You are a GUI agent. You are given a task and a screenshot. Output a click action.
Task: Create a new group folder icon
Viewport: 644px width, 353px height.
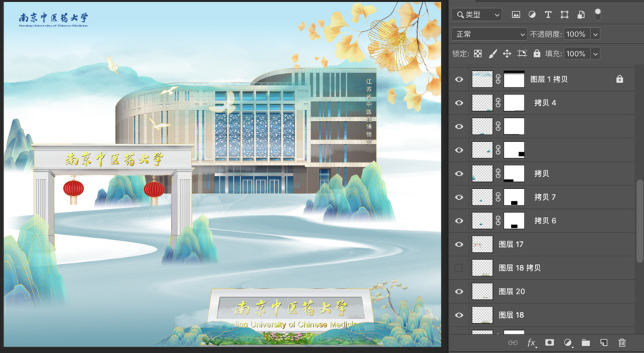coord(585,343)
